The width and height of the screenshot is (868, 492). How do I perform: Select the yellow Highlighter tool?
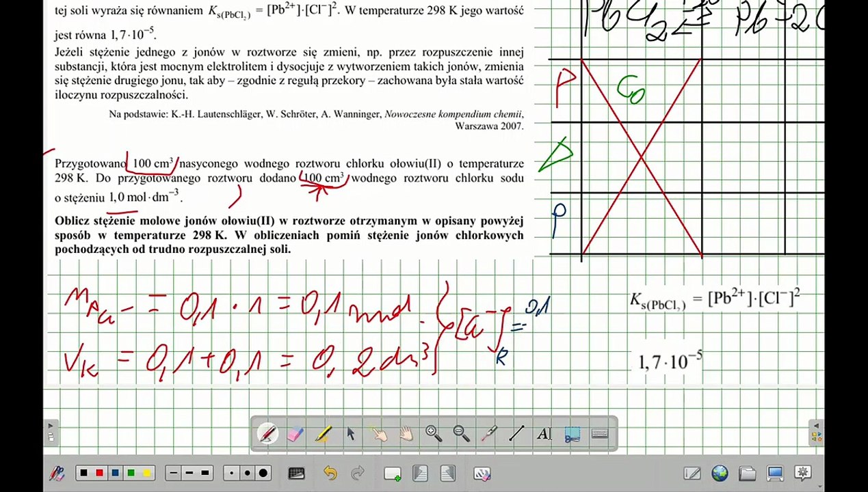323,434
